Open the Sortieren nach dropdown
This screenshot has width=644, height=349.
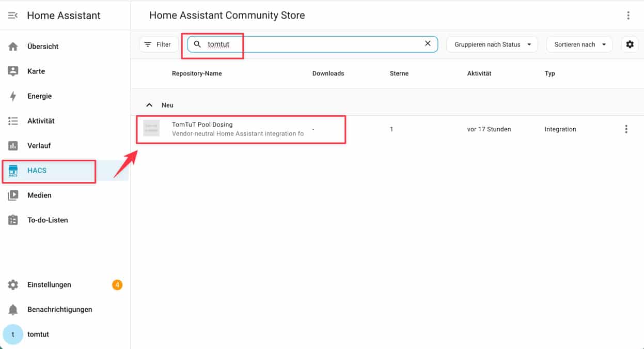[x=579, y=44]
